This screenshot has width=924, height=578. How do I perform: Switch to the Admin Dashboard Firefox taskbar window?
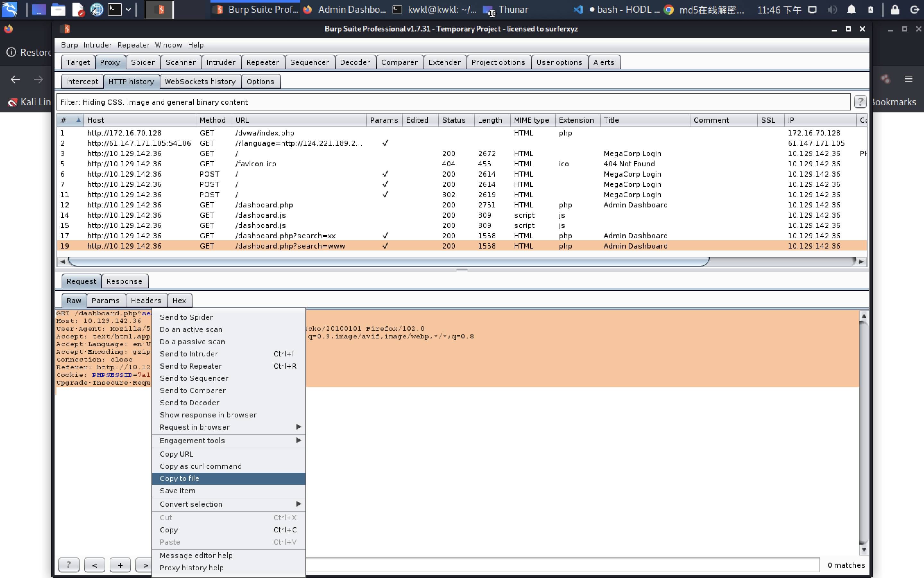(345, 10)
